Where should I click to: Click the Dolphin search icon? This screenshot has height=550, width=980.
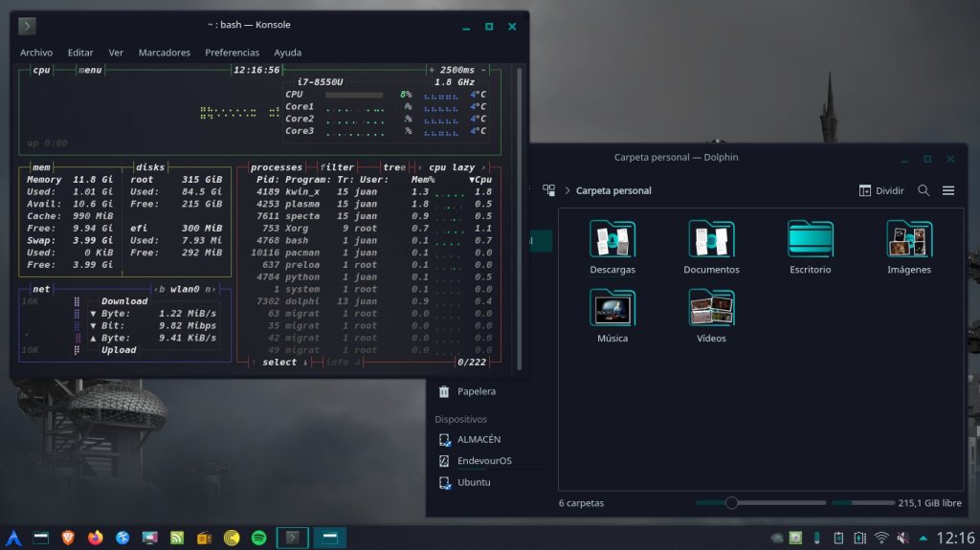point(924,190)
